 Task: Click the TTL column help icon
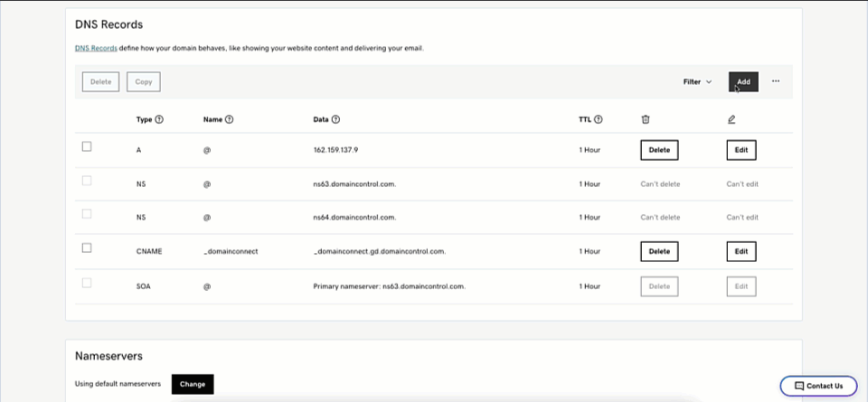[599, 119]
